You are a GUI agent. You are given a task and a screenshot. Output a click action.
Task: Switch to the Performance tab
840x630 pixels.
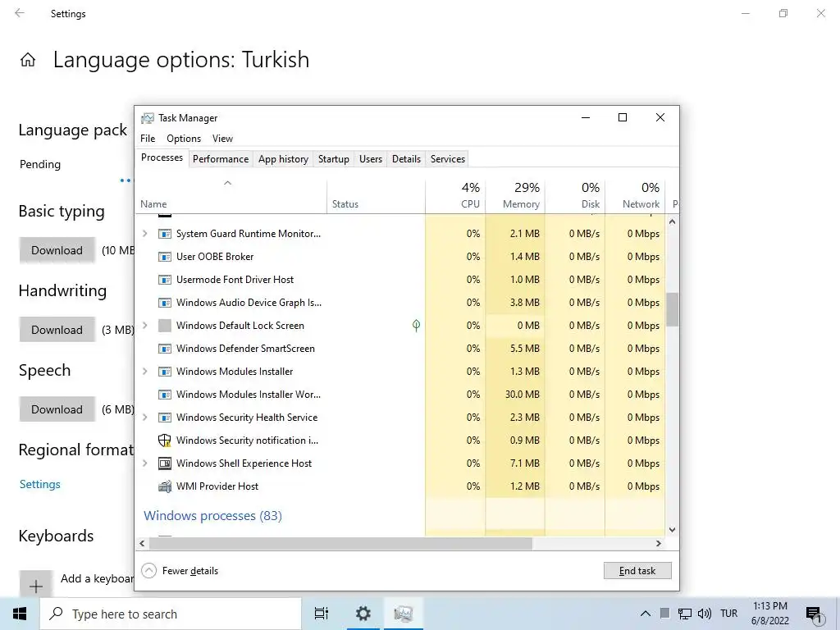[x=221, y=159]
